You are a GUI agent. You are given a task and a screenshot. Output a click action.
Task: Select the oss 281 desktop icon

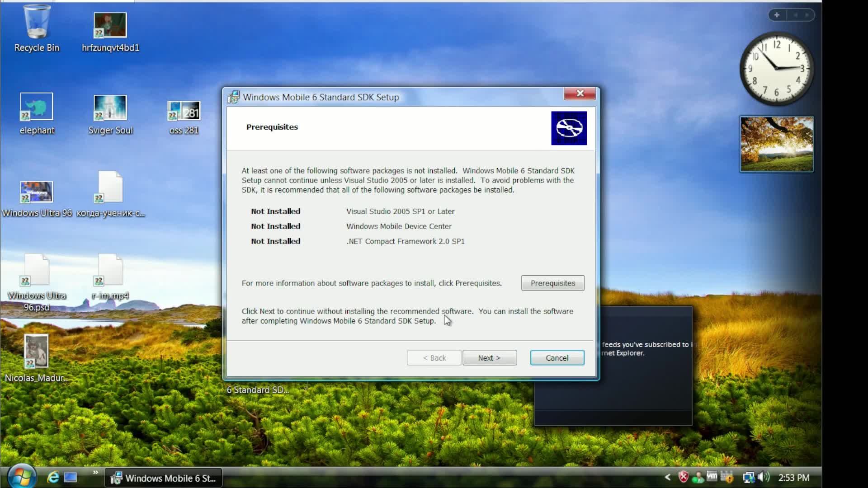(184, 117)
